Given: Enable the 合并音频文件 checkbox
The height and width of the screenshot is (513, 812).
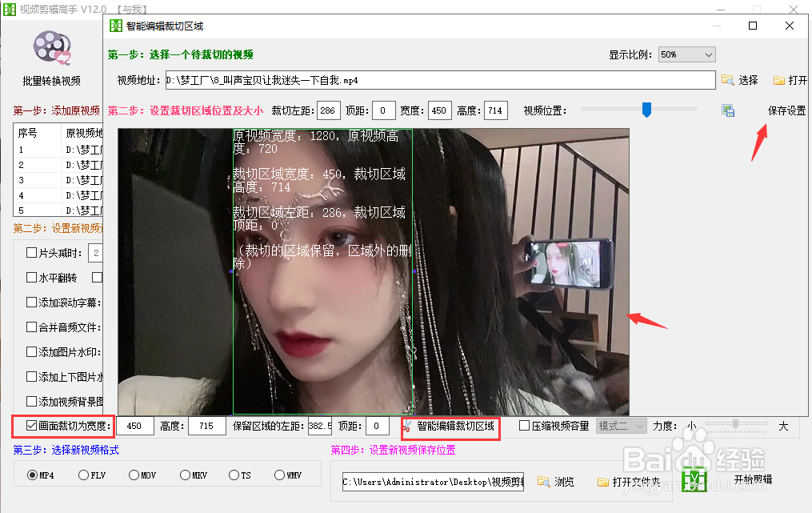Looking at the screenshot, I should point(31,327).
